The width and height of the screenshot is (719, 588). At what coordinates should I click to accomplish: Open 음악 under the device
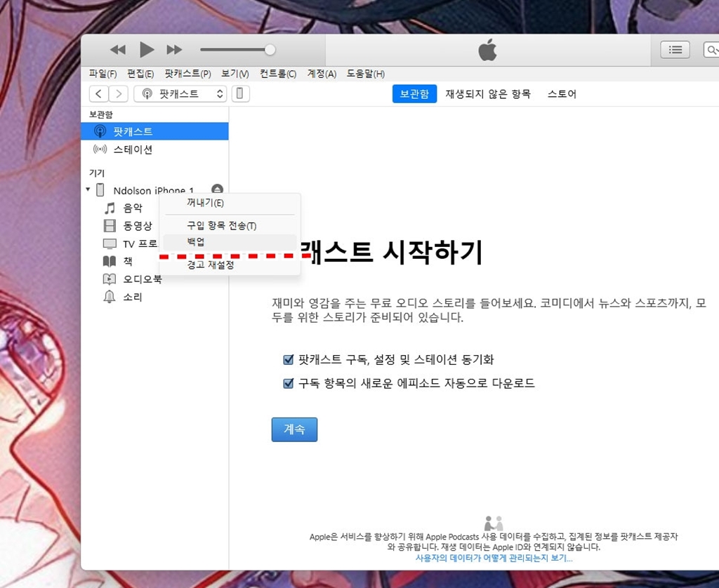[133, 208]
